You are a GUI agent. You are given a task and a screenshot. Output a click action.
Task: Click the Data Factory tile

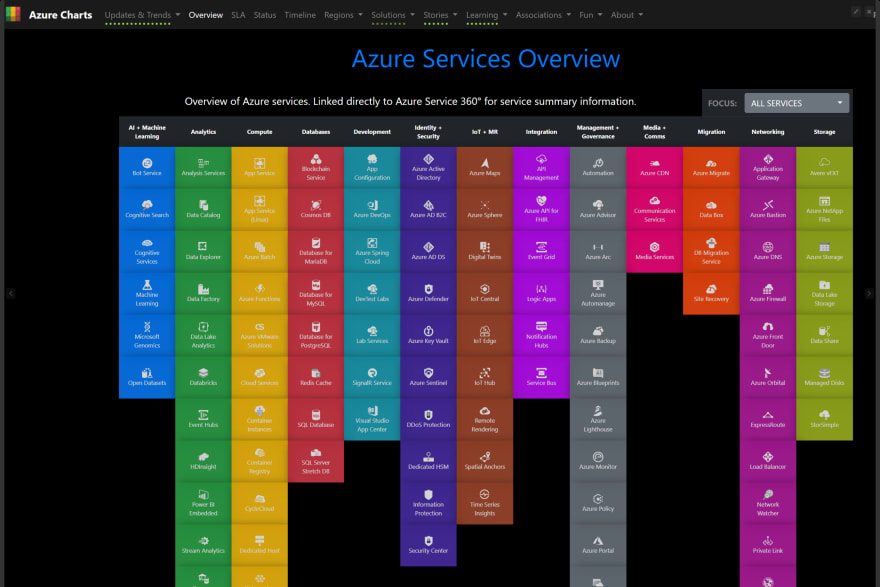pyautogui.click(x=203, y=294)
